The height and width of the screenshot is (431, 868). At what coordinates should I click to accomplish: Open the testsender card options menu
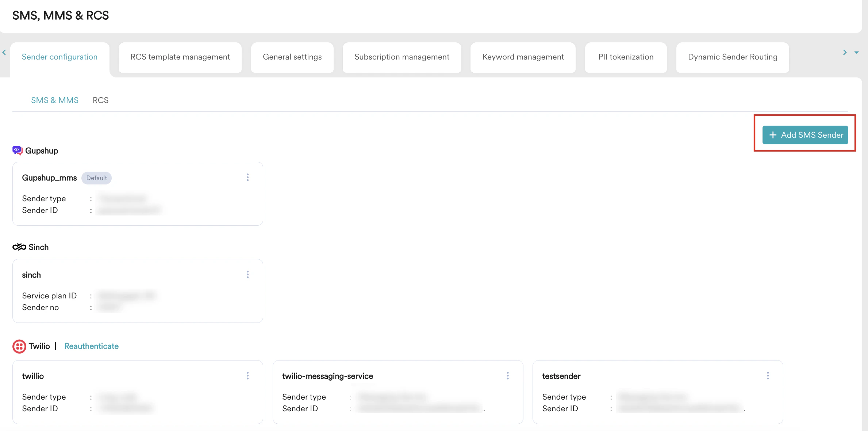pyautogui.click(x=768, y=375)
